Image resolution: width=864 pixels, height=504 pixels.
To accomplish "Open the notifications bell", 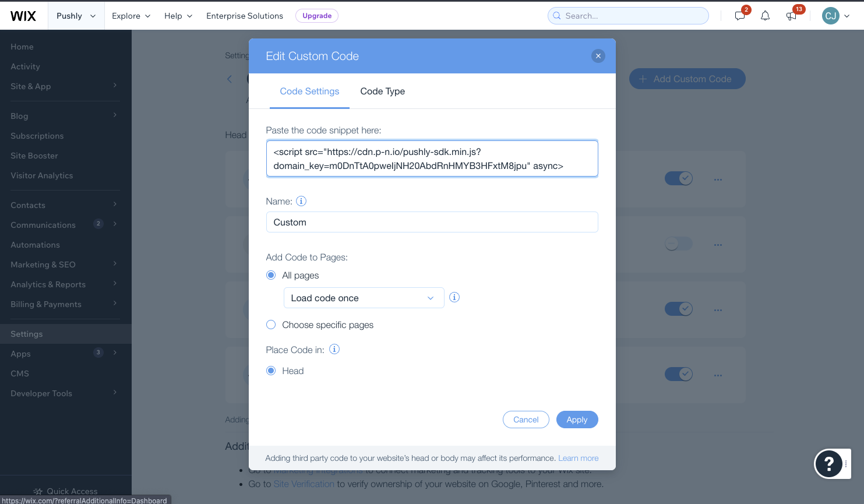I will (x=765, y=16).
